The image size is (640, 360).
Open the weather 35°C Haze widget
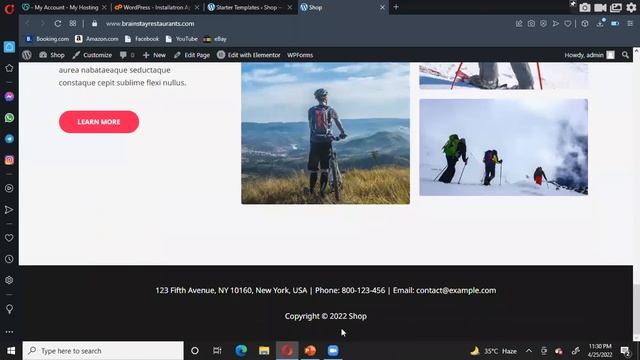tap(493, 351)
